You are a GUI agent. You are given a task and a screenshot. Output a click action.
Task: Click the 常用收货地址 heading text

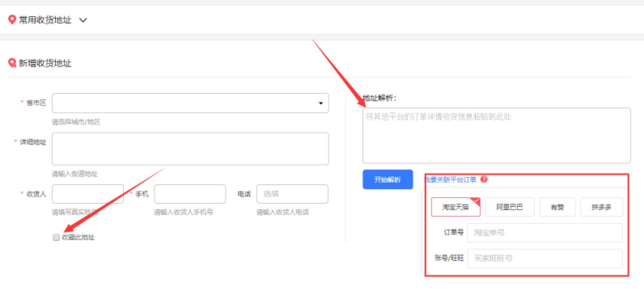coord(45,20)
